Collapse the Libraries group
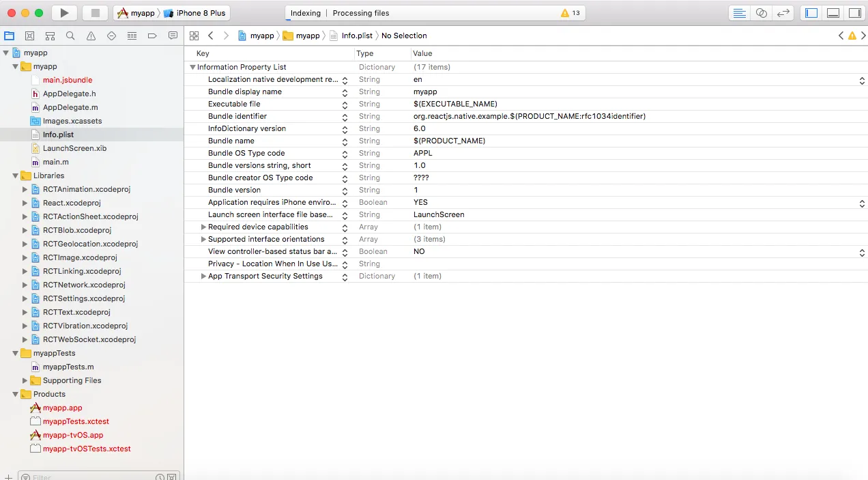Screen dimensions: 868x480 pos(15,175)
